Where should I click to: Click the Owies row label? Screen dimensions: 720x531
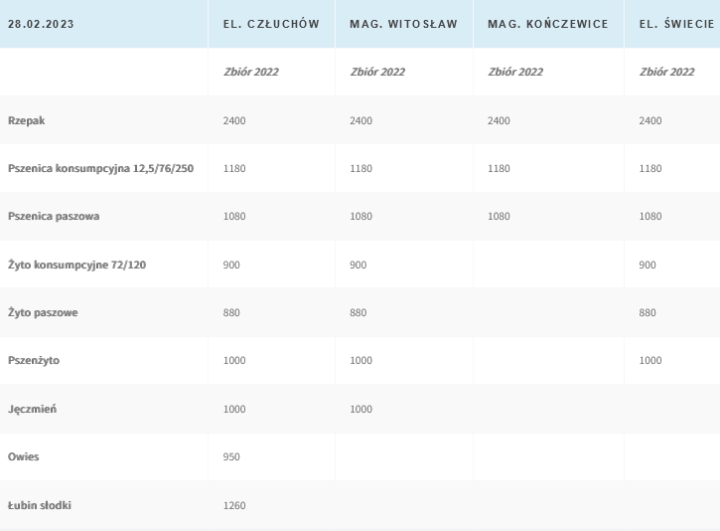tap(23, 457)
